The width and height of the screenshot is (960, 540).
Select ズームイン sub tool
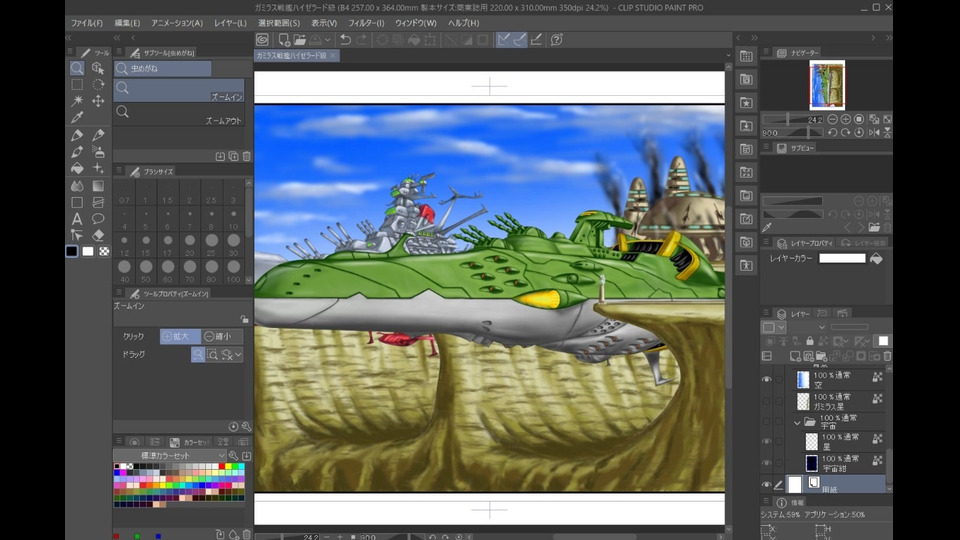pyautogui.click(x=179, y=90)
